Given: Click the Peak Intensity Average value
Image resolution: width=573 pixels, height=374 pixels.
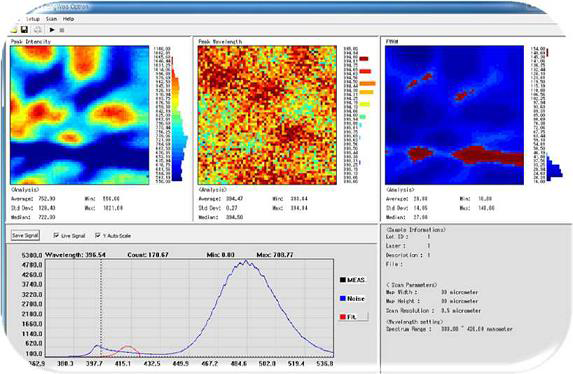Looking at the screenshot, I should (x=47, y=199).
